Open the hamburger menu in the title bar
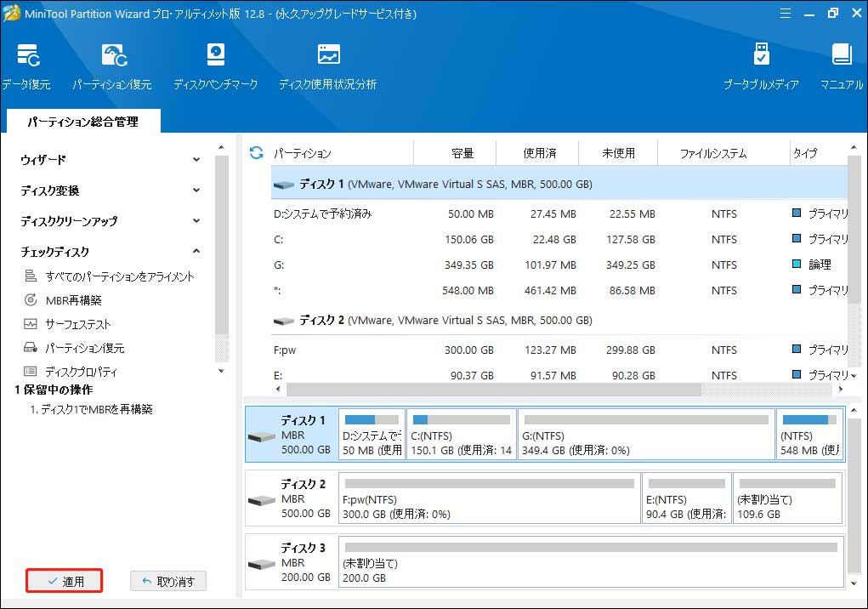Viewport: 868px width, 609px height. point(785,14)
